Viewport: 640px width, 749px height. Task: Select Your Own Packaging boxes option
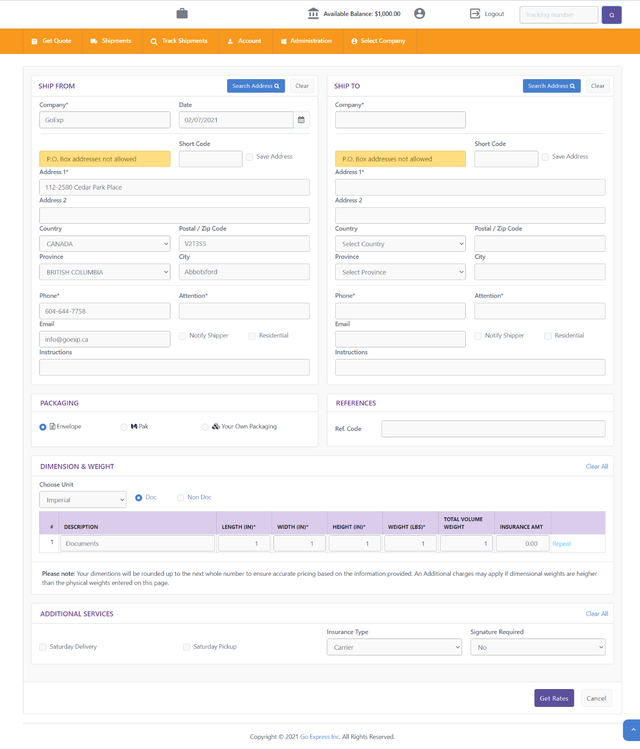pyautogui.click(x=205, y=427)
